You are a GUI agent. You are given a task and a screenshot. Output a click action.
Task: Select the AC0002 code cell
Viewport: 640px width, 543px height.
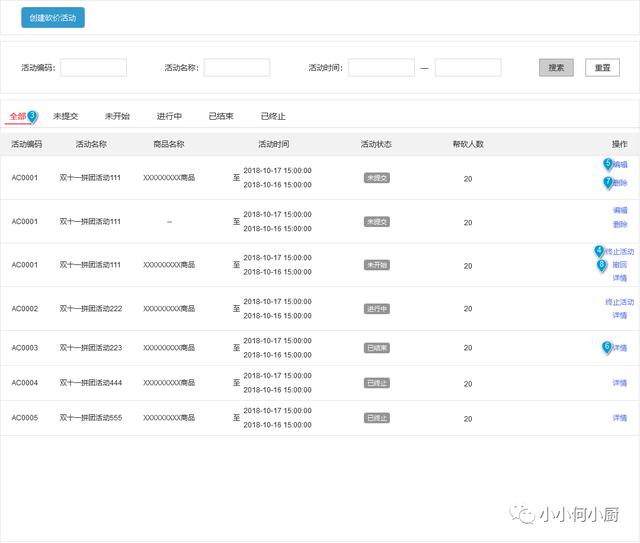pyautogui.click(x=24, y=309)
